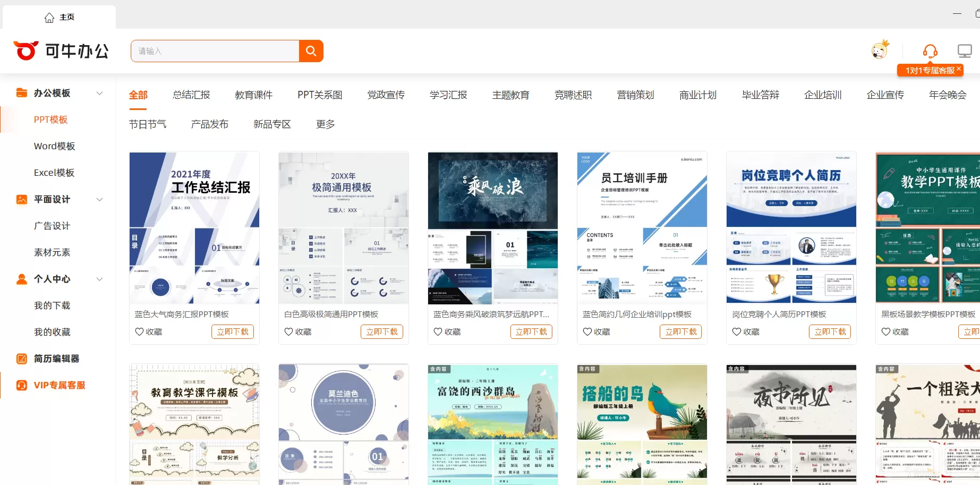Open Word模板 in the sidebar
980x485 pixels.
coord(55,146)
